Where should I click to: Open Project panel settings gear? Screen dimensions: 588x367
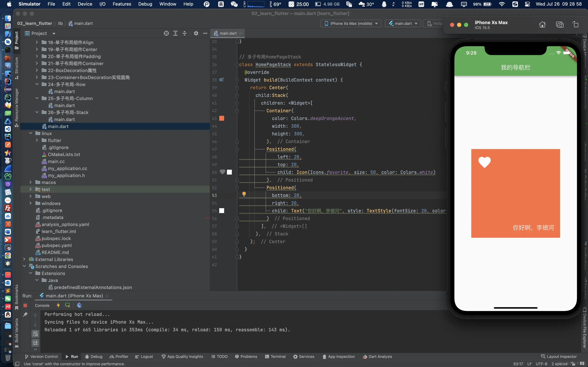(196, 33)
